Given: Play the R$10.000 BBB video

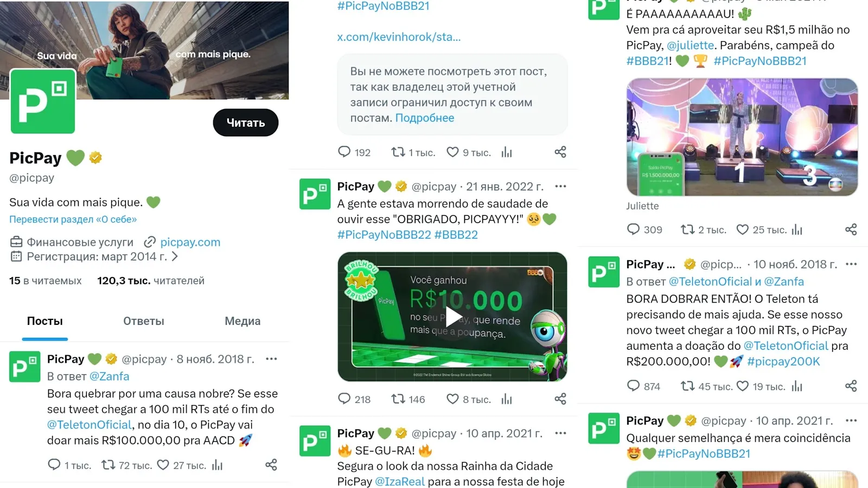Looking at the screenshot, I should click(x=452, y=317).
